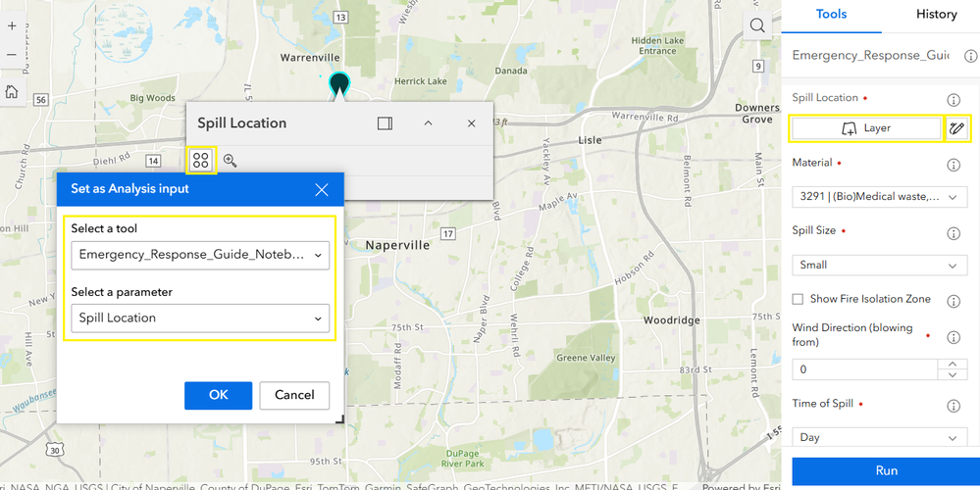Close the Set as Analysis input dialog

click(x=322, y=190)
